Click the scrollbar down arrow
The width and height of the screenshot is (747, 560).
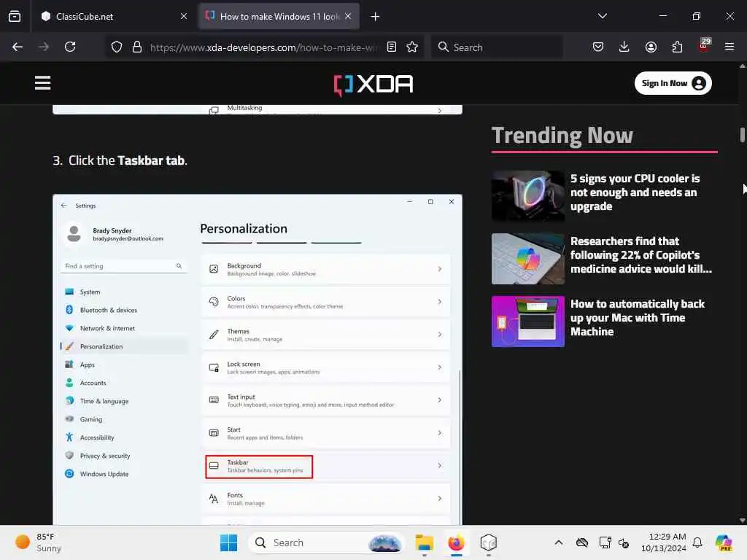[742, 521]
